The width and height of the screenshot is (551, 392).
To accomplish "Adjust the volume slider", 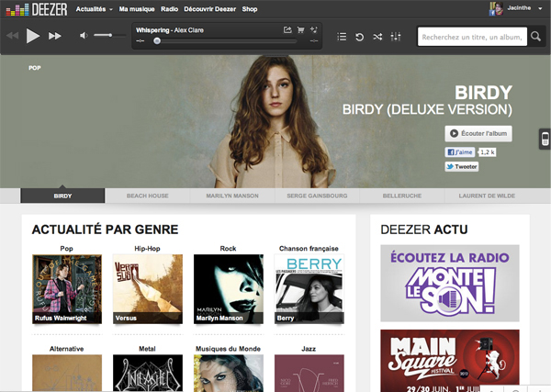I will pyautogui.click(x=109, y=35).
